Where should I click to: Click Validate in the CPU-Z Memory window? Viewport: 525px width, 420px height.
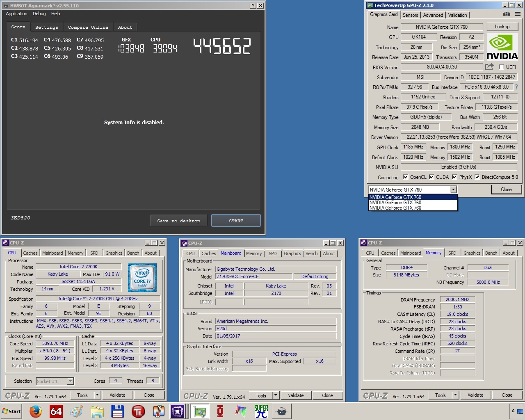pos(475,395)
